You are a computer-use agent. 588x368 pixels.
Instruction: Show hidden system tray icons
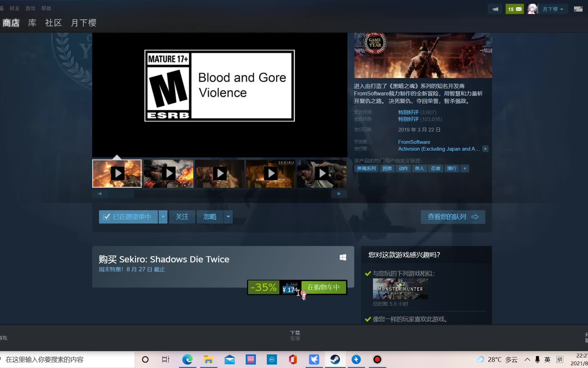point(527,359)
